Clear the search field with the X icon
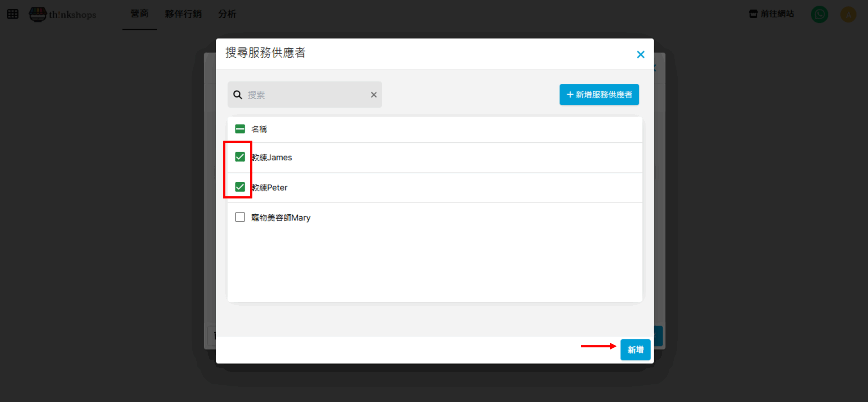 (374, 95)
